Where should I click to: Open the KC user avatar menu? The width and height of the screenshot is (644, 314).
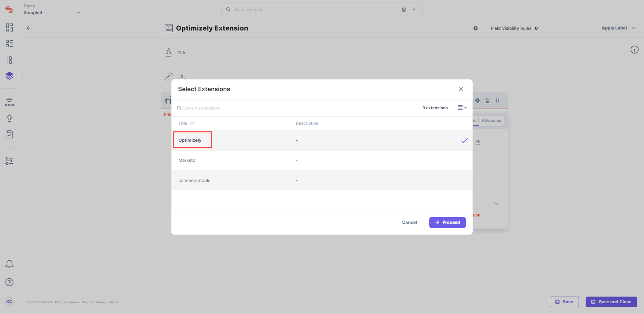coord(9,301)
